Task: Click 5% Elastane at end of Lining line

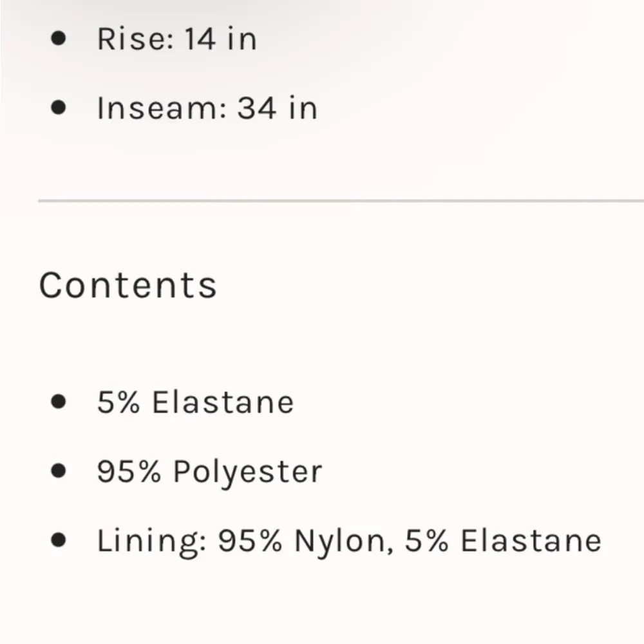Action: pyautogui.click(x=502, y=541)
